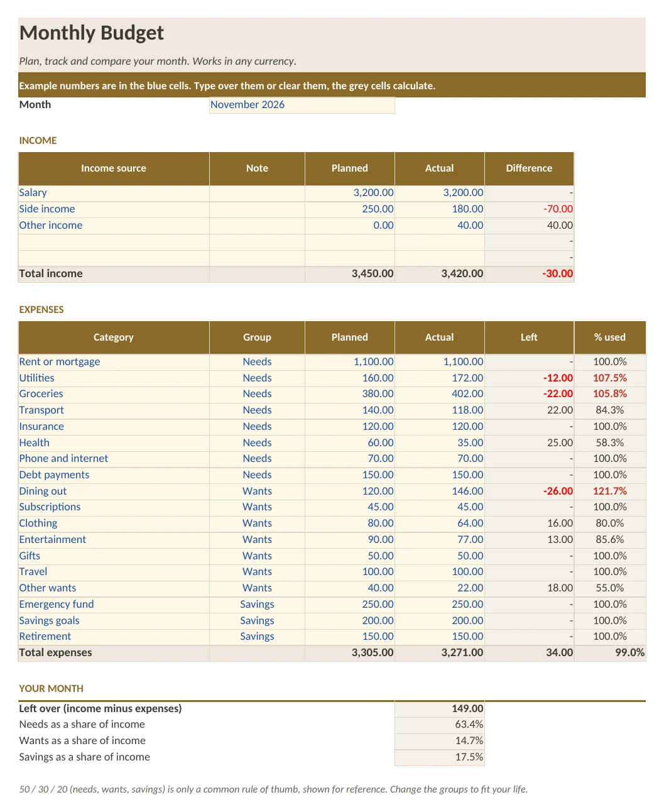Select the Rent or mortgage category cell

114,362
